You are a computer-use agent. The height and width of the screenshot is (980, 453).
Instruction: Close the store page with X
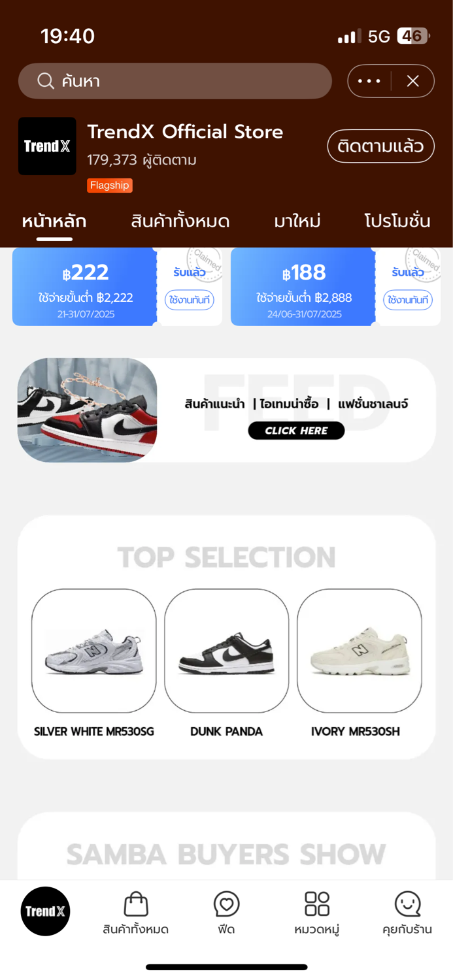[412, 81]
